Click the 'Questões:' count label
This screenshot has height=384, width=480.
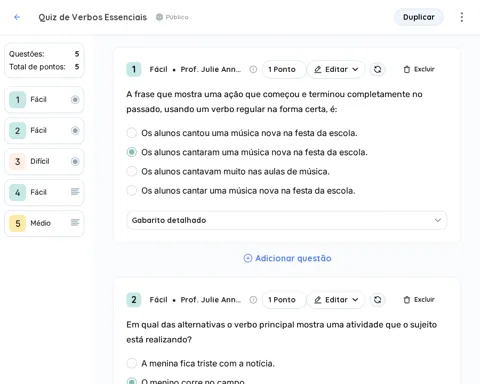(x=27, y=54)
